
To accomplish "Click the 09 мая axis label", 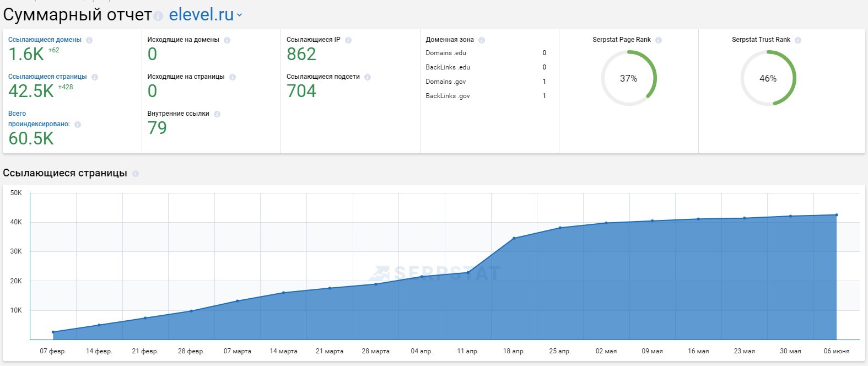I will [x=653, y=351].
